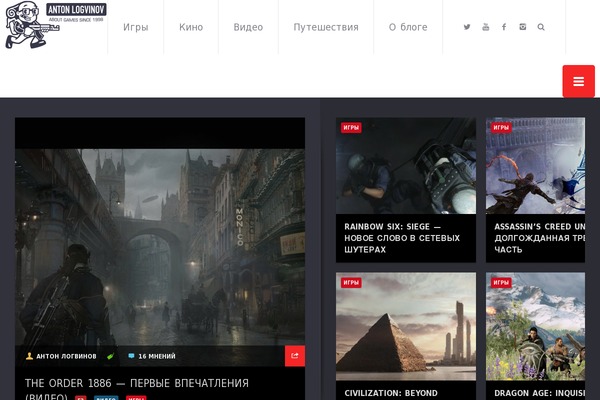The width and height of the screenshot is (600, 400).
Task: Click the Игры tag on Assassin's Creed thumbnail
Action: pyautogui.click(x=501, y=127)
